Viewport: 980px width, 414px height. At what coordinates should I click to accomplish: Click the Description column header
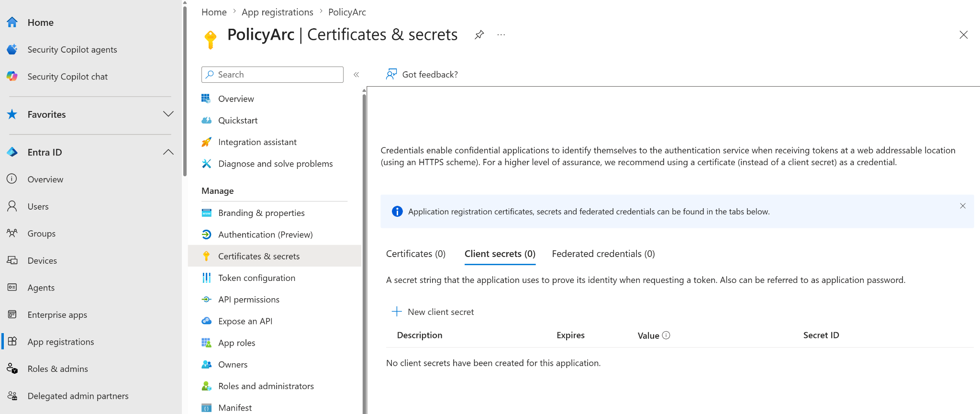[x=420, y=335]
